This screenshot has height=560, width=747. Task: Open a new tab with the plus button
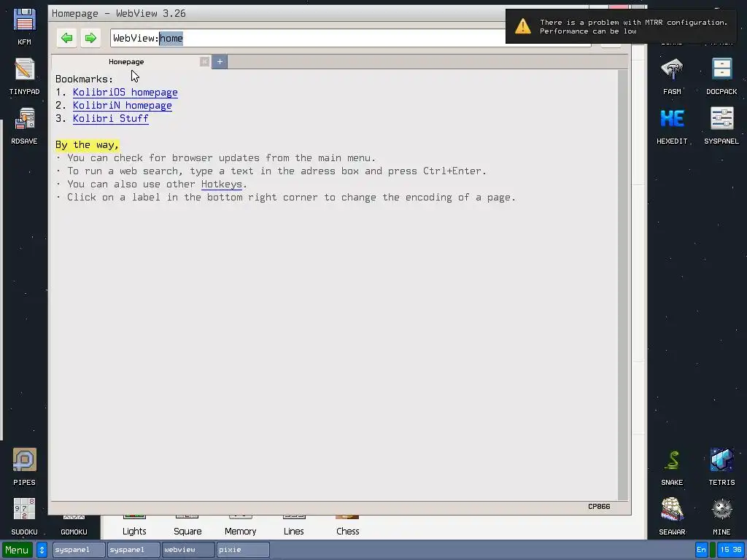(x=220, y=61)
